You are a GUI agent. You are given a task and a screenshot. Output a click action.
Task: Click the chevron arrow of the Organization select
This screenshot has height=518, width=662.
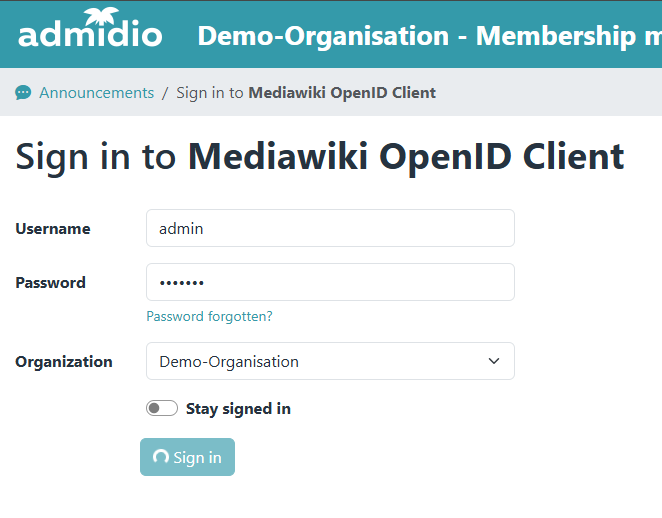[x=494, y=361]
